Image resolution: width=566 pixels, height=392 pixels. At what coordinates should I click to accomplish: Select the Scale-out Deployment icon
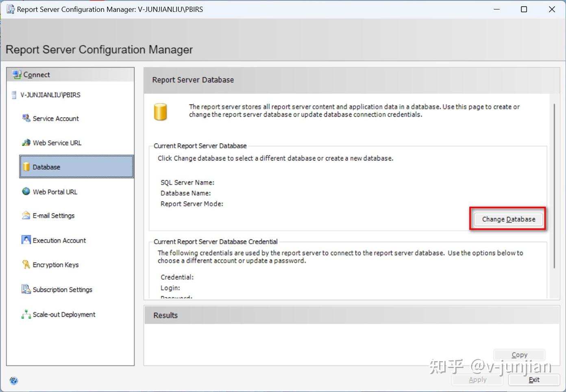pos(26,314)
